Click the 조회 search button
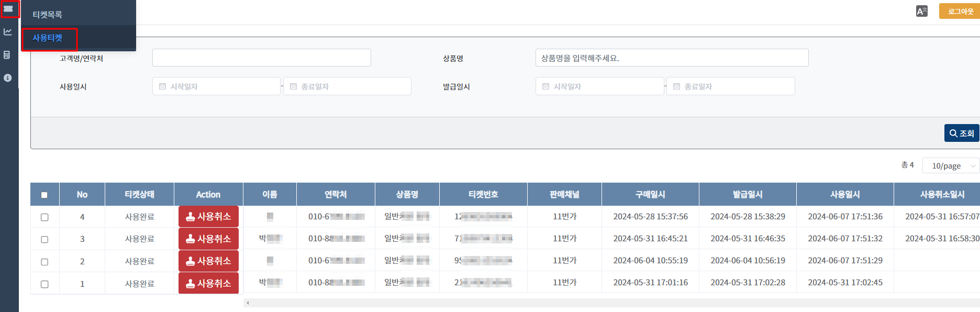The image size is (980, 312). [962, 133]
